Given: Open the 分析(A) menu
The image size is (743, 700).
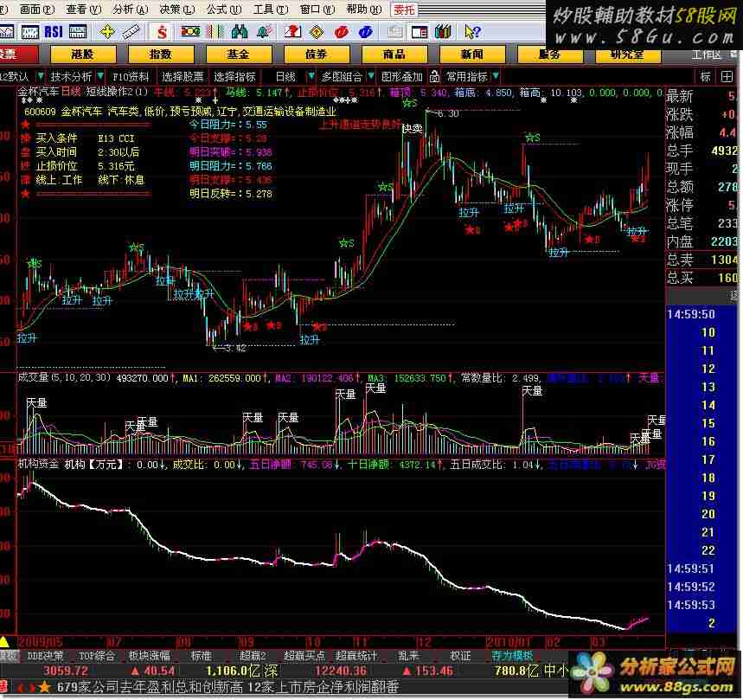Looking at the screenshot, I should click(x=131, y=9).
